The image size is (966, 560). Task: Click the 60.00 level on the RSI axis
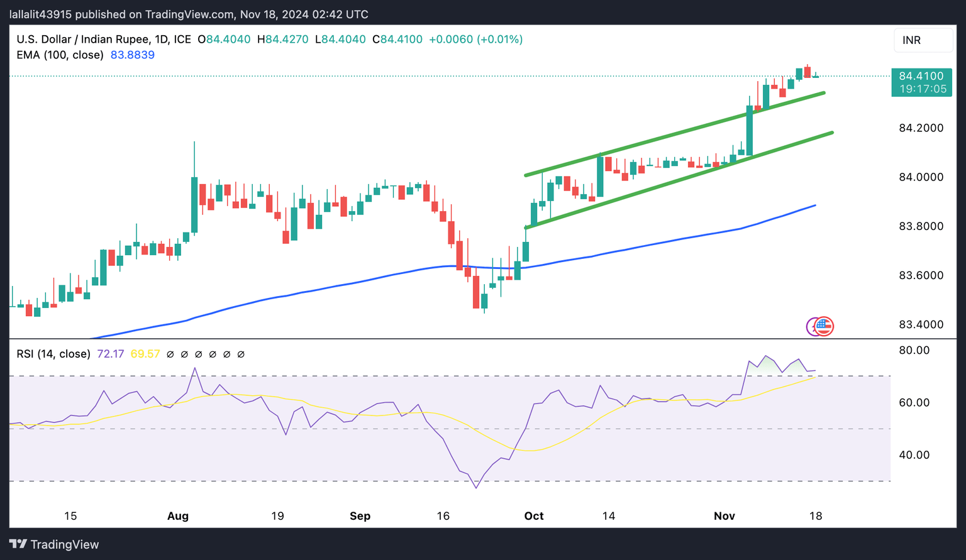pos(914,403)
